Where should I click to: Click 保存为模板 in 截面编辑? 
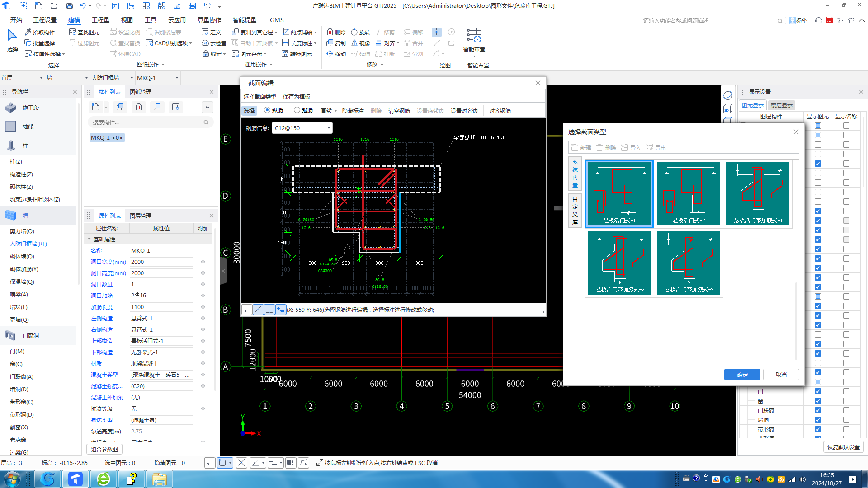click(x=297, y=96)
